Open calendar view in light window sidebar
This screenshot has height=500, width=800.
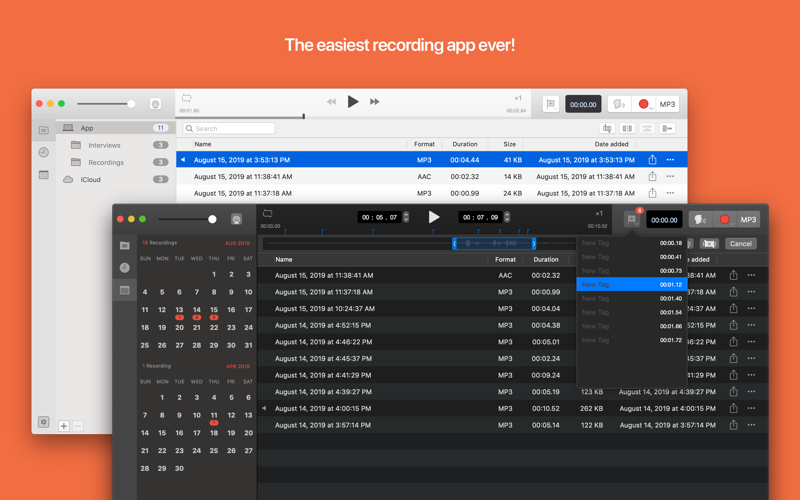click(x=44, y=174)
